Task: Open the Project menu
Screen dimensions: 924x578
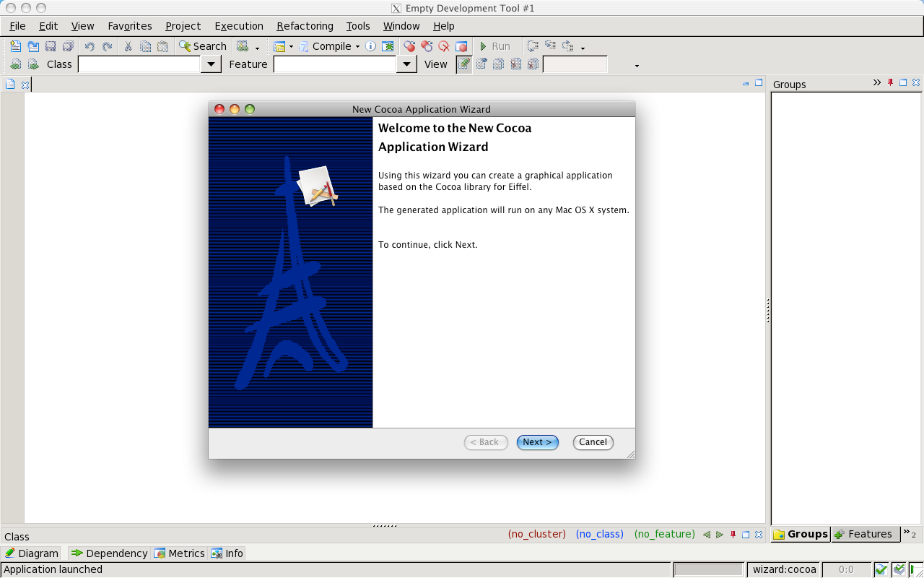Action: tap(183, 26)
